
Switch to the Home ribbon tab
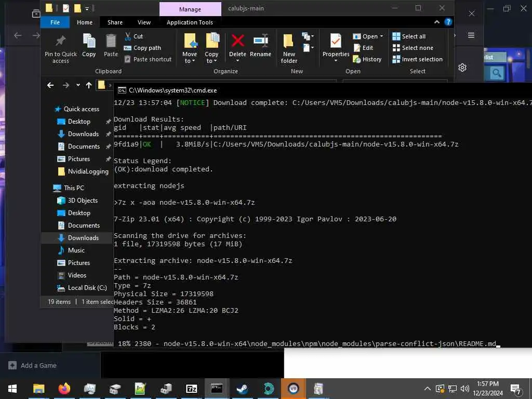[85, 22]
